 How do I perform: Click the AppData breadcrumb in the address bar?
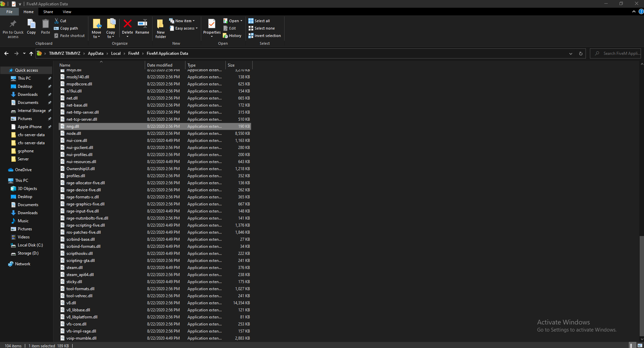point(95,53)
